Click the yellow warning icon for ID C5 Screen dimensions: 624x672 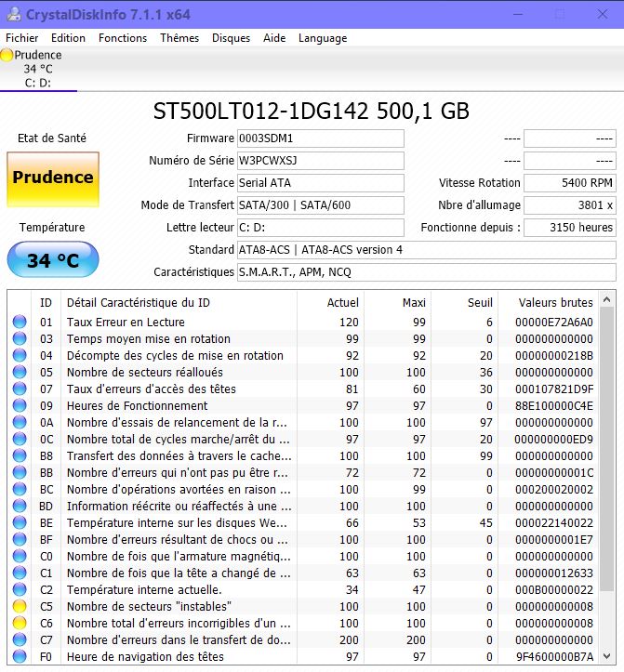pyautogui.click(x=20, y=606)
